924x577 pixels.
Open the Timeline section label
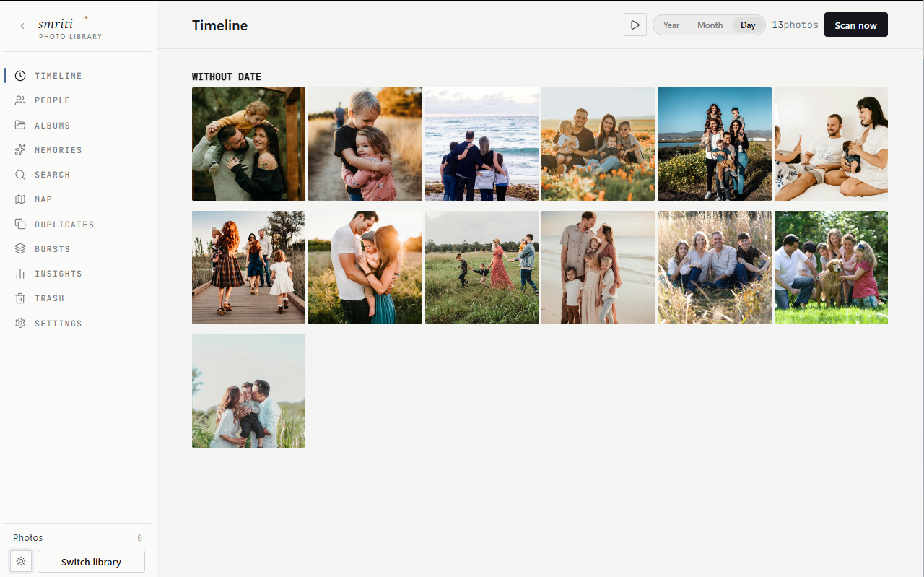tap(58, 76)
